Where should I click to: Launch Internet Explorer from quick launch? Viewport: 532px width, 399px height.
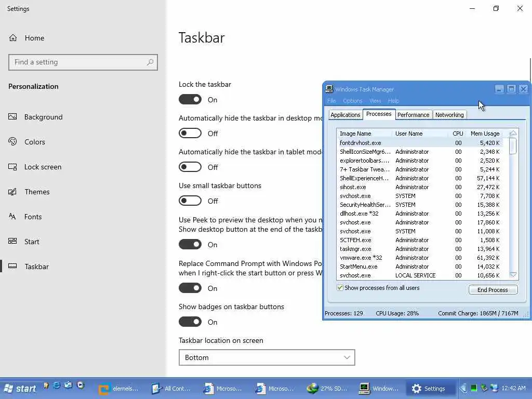tap(57, 385)
